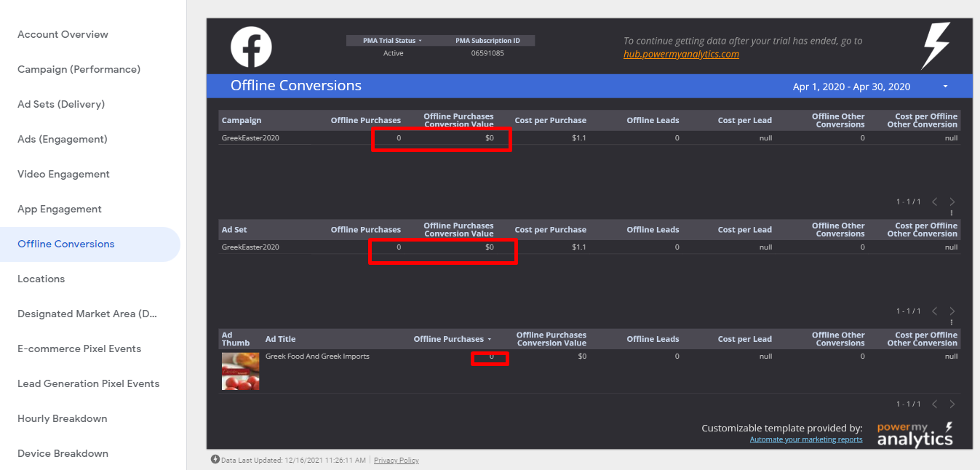The image size is (980, 470).
Task: Click the lightning bolt logo icon
Action: pyautogui.click(x=936, y=45)
